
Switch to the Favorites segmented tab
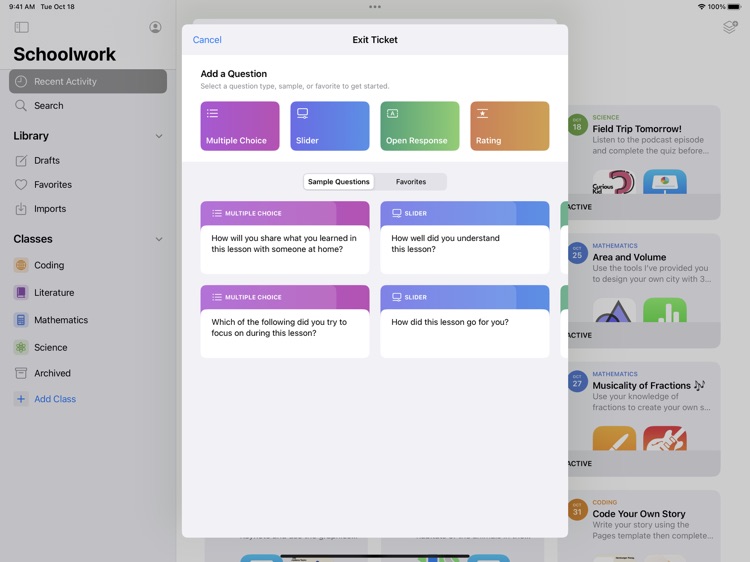pos(410,182)
